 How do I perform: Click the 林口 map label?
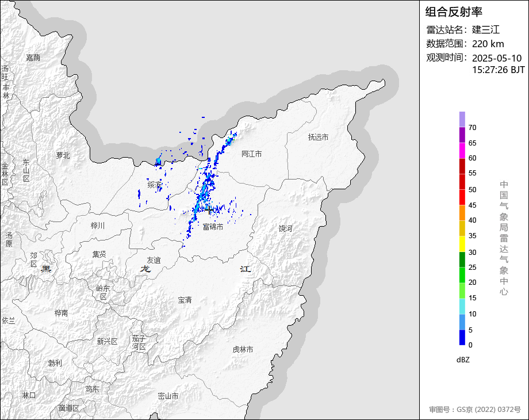tap(29, 395)
